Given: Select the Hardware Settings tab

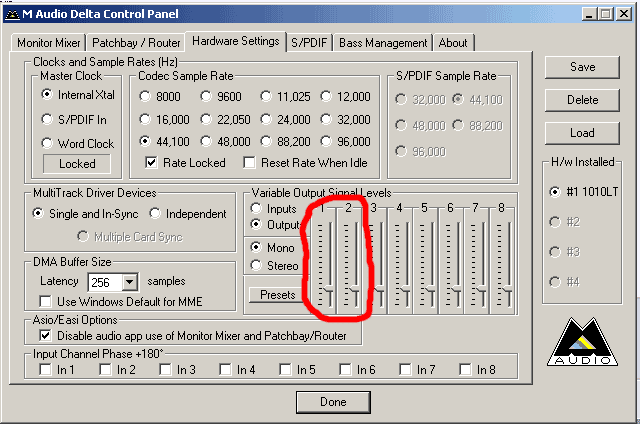Looking at the screenshot, I should coord(236,41).
